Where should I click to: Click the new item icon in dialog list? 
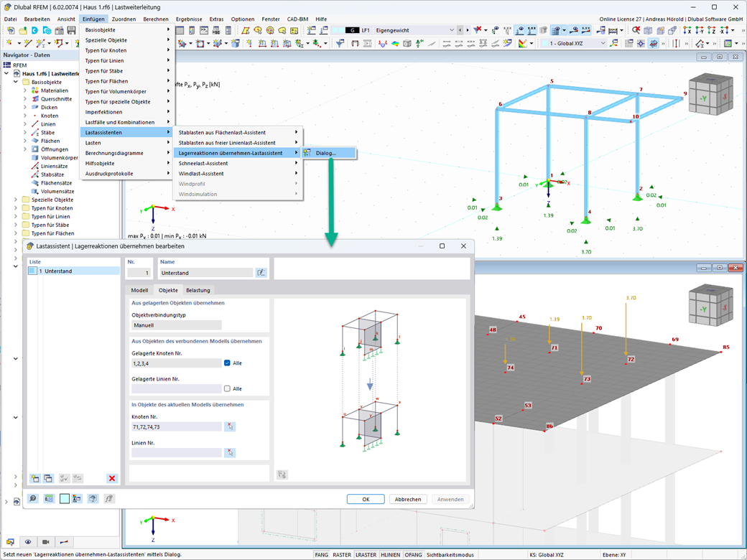(x=34, y=478)
